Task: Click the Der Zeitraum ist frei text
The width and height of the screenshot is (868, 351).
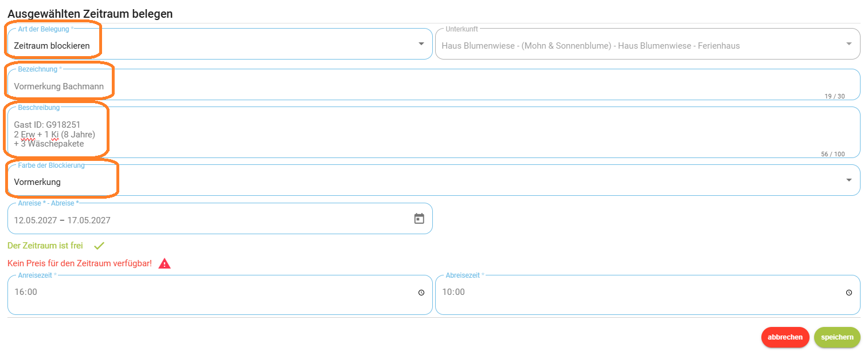Action: click(x=45, y=246)
